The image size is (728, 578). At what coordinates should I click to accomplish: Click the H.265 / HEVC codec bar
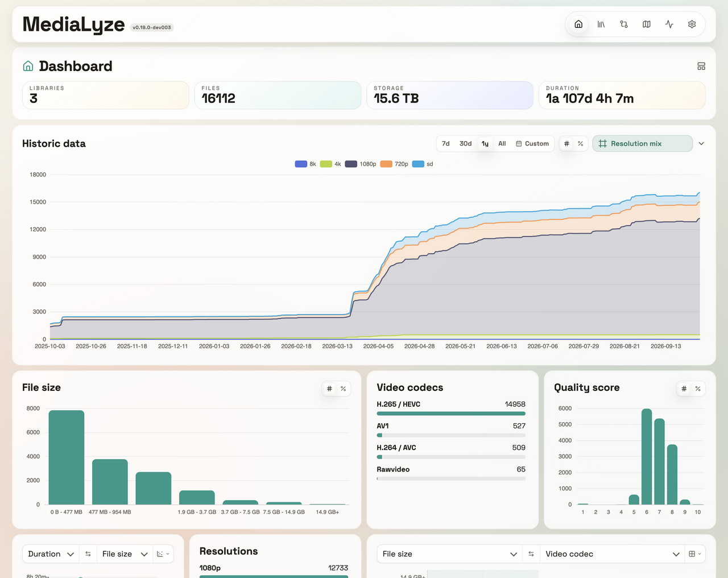pos(451,414)
